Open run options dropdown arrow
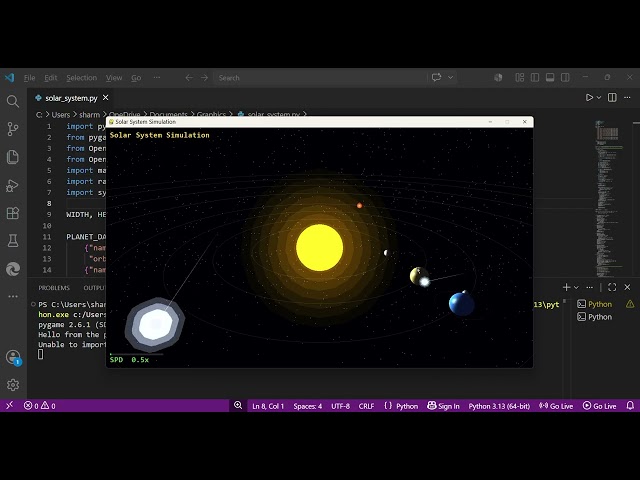This screenshot has height=480, width=640. (x=599, y=98)
